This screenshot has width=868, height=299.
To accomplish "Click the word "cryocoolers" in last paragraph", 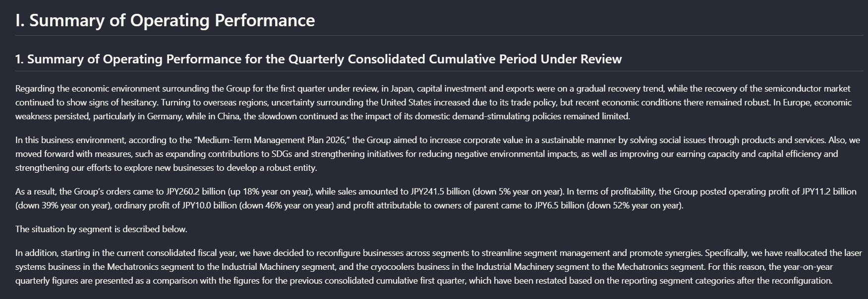I will tap(394, 267).
